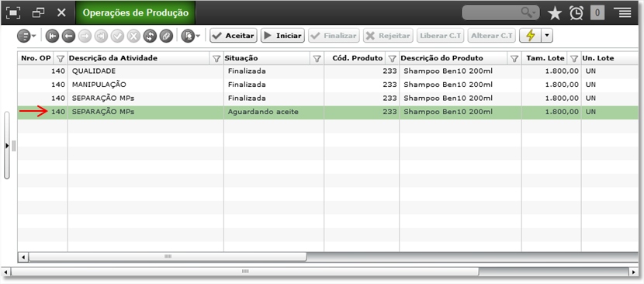Sort by Descrição do Produto column header
This screenshot has height=284, width=644.
tap(442, 58)
